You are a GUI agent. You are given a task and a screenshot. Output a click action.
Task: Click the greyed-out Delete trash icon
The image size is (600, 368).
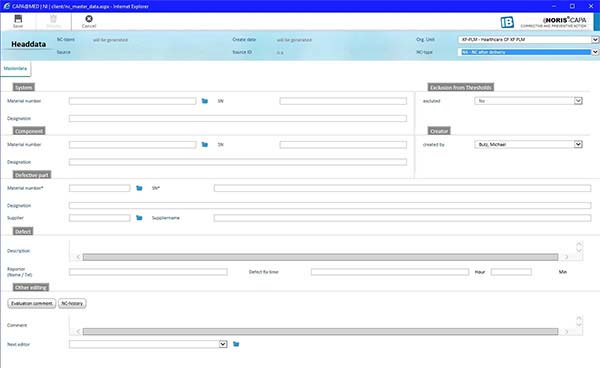[54, 19]
